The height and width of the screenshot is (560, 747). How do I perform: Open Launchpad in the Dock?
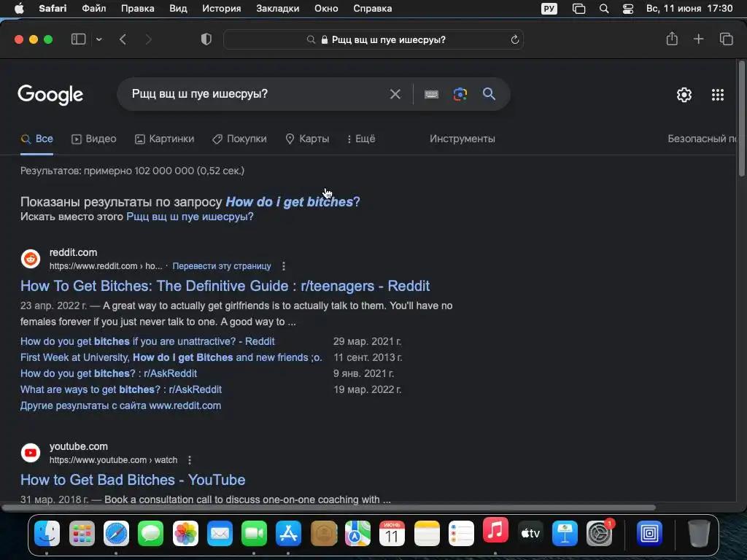82,533
